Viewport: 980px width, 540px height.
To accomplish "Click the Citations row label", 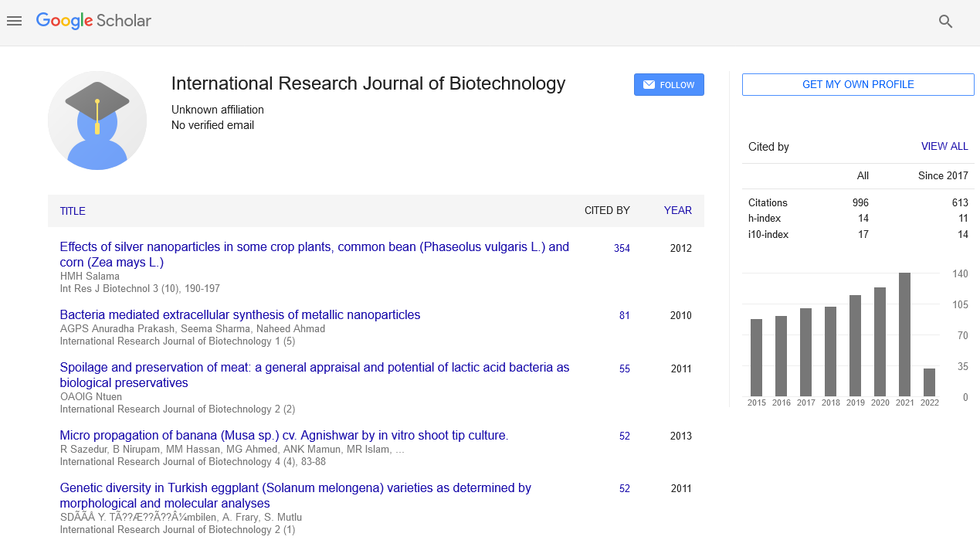I will [768, 202].
